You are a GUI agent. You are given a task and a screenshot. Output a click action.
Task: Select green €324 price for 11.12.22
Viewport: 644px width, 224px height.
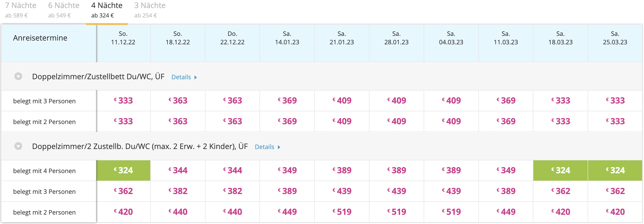click(123, 170)
